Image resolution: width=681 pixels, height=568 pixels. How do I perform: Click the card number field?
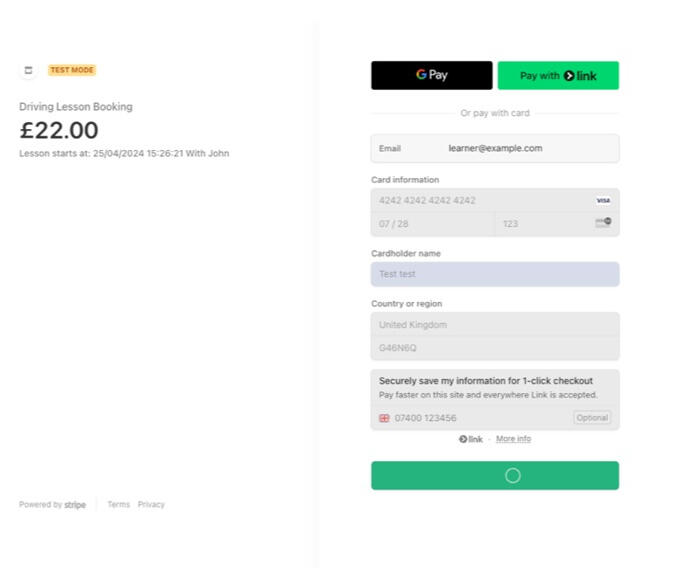(480, 200)
